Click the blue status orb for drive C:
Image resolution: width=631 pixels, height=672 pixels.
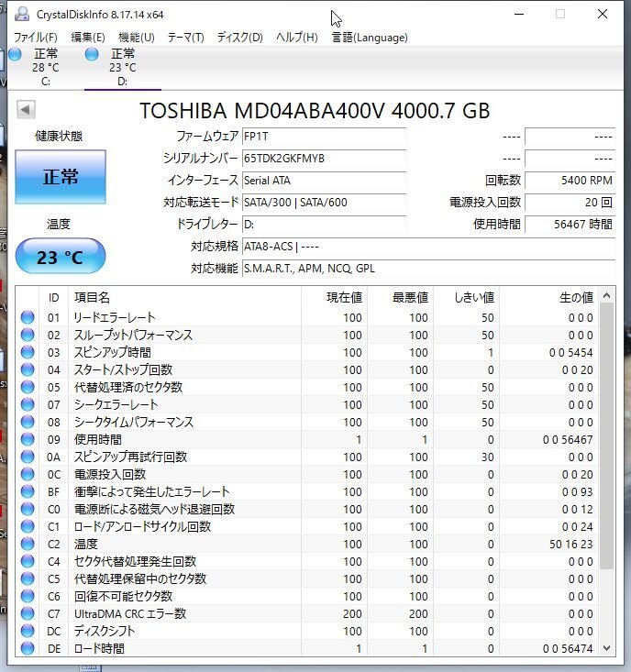(x=15, y=54)
